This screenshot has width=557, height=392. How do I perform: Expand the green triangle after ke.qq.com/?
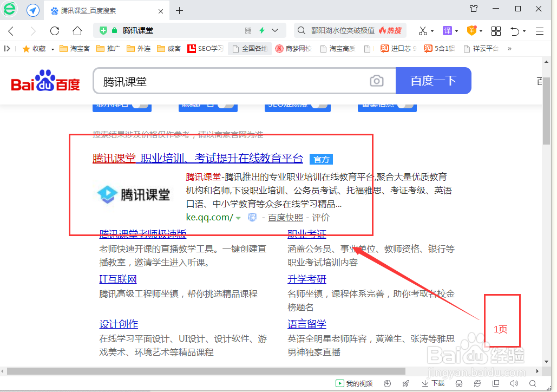click(x=238, y=218)
